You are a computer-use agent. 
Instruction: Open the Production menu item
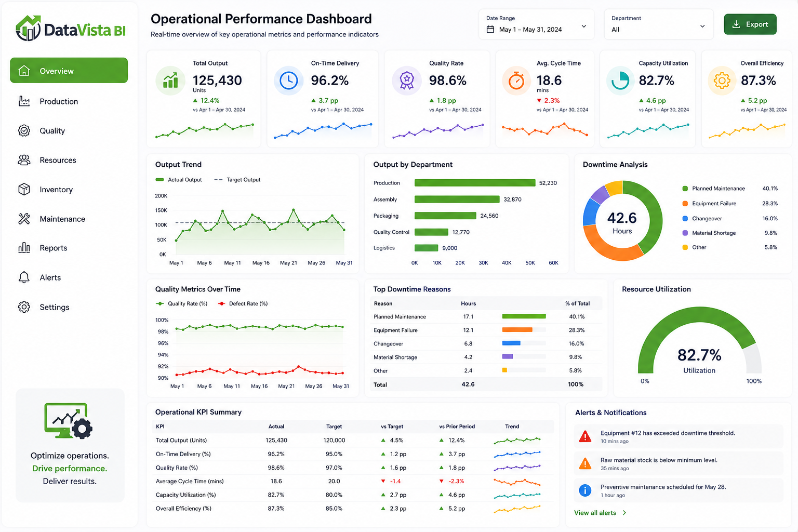(x=69, y=101)
